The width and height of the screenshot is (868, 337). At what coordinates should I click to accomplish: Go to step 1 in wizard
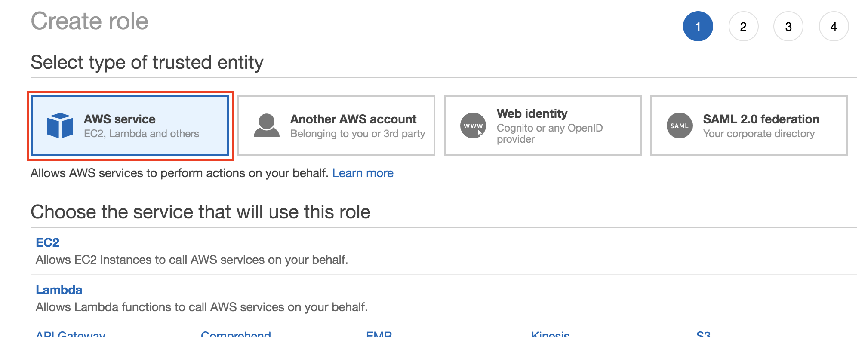point(698,26)
